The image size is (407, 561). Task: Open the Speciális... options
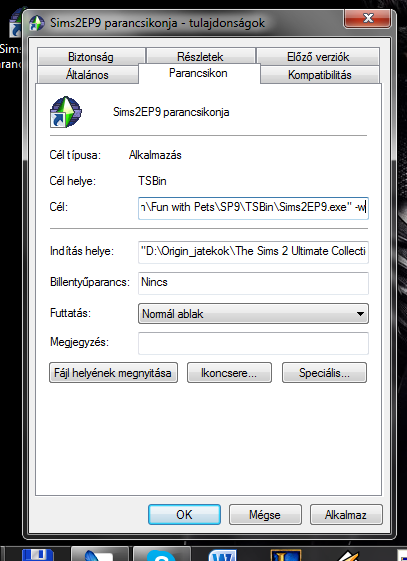pyautogui.click(x=324, y=373)
